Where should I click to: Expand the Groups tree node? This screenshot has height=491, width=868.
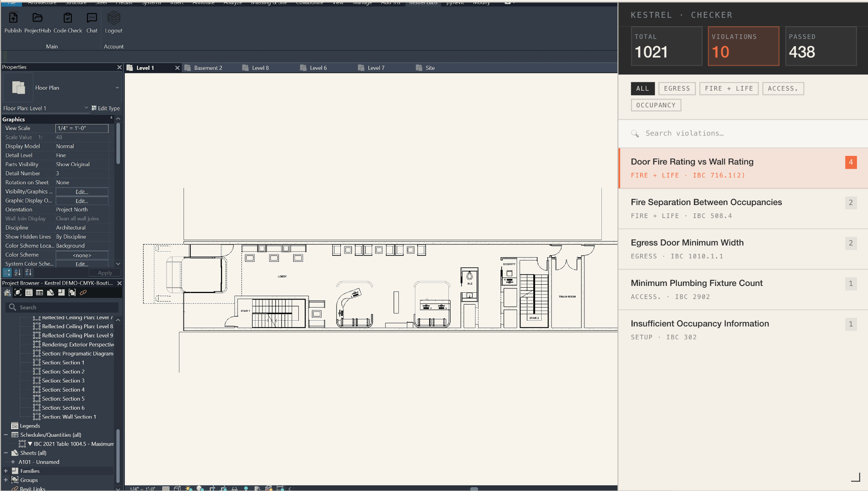pos(6,480)
